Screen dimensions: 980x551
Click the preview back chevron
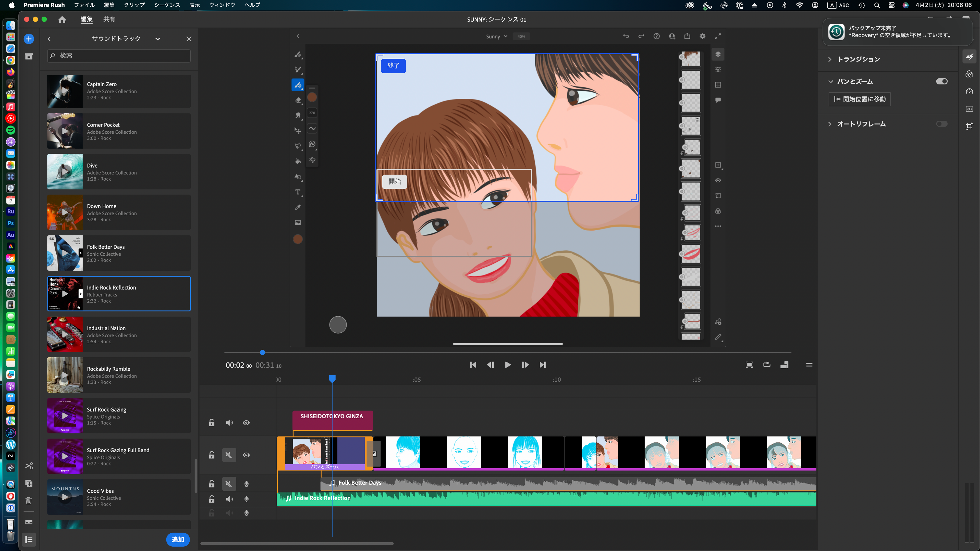[298, 36]
